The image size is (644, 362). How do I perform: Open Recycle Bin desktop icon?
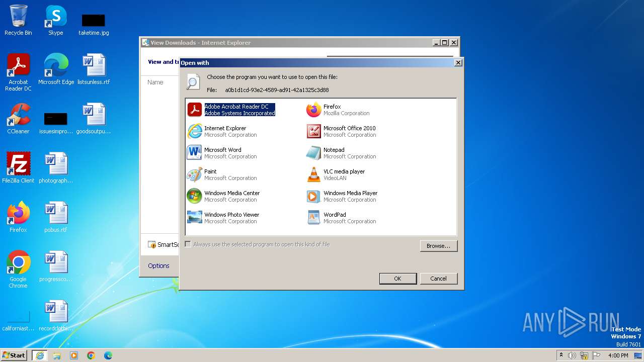18,20
